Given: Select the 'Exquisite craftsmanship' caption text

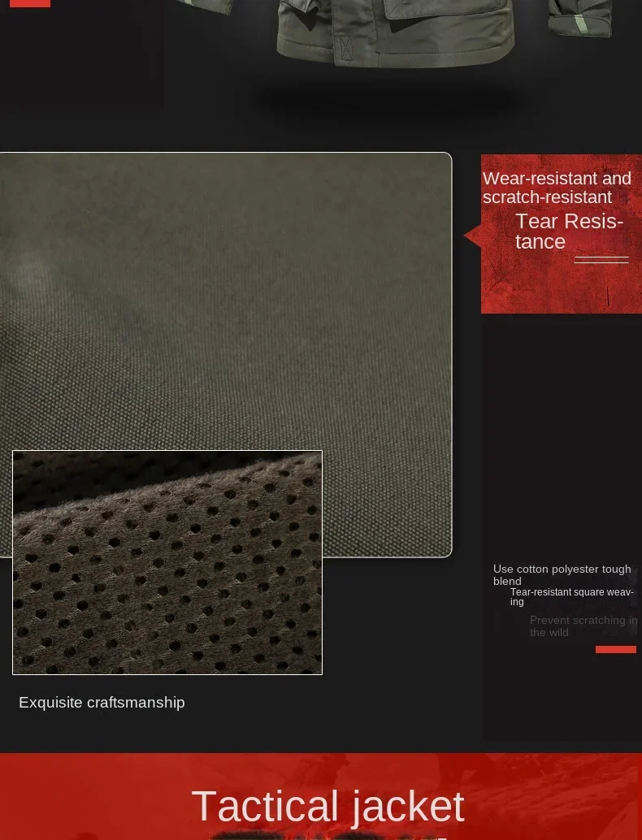Looking at the screenshot, I should [x=102, y=703].
